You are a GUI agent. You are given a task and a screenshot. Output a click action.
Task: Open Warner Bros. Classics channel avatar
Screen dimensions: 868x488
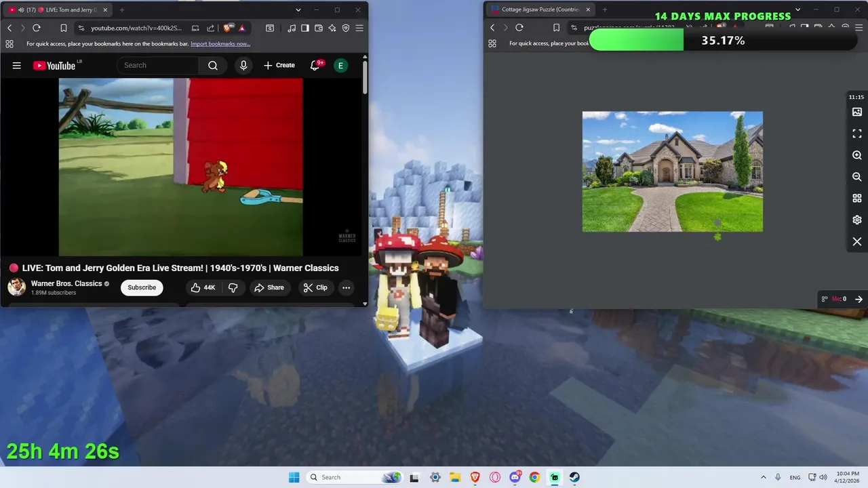[x=17, y=287]
